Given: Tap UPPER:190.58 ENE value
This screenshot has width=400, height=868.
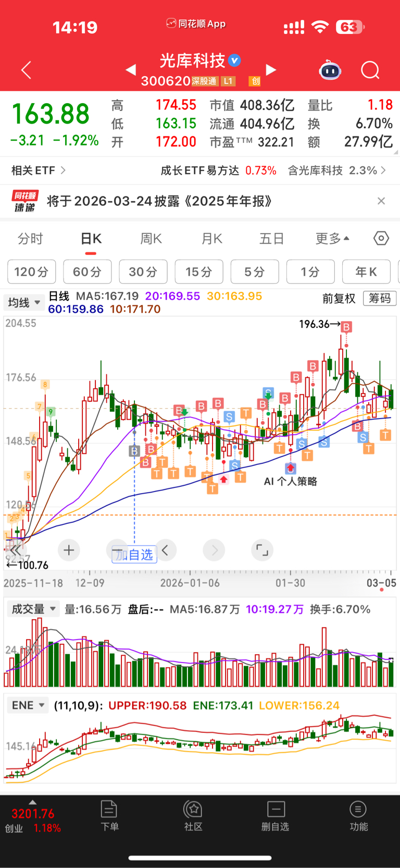Looking at the screenshot, I should 147,705.
